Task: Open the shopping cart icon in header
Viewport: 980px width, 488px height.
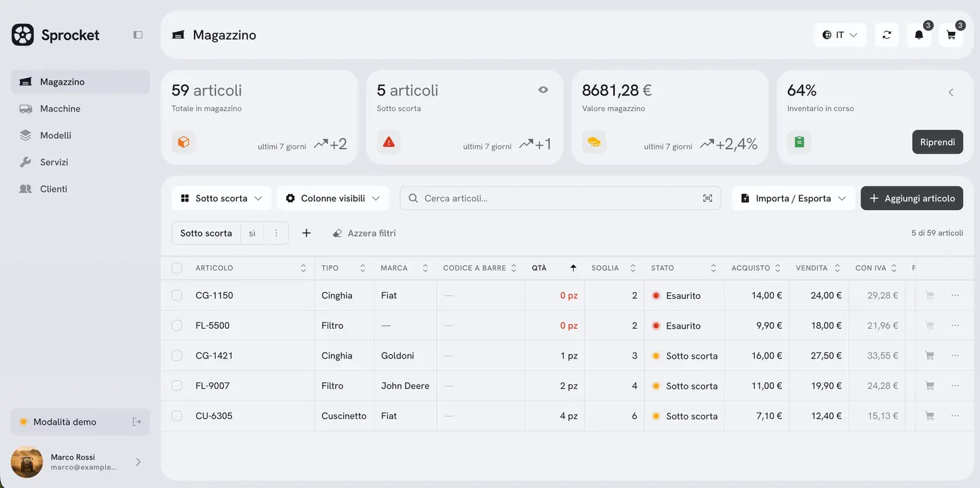Action: point(951,35)
